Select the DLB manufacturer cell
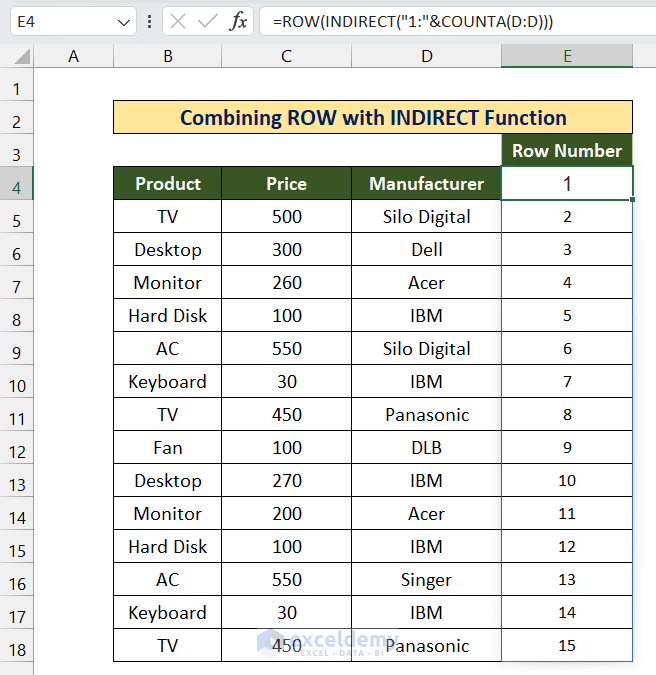Screen dimensions: 656x675 427,448
